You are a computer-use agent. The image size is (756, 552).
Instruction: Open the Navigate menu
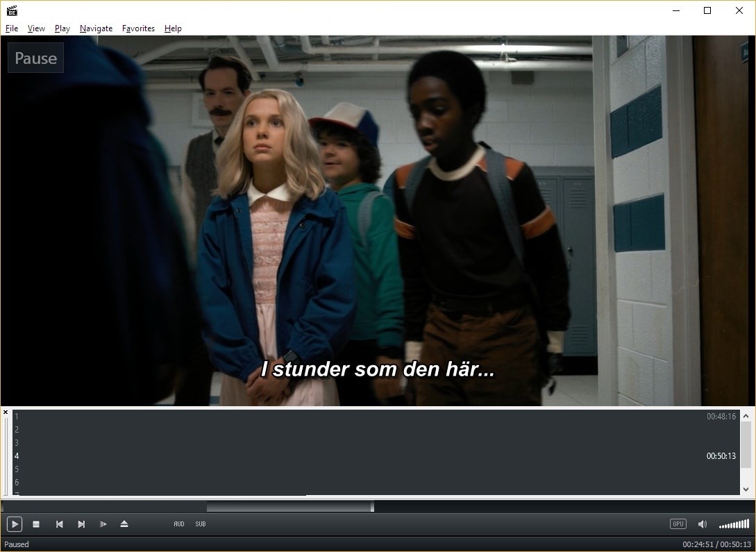coord(96,28)
